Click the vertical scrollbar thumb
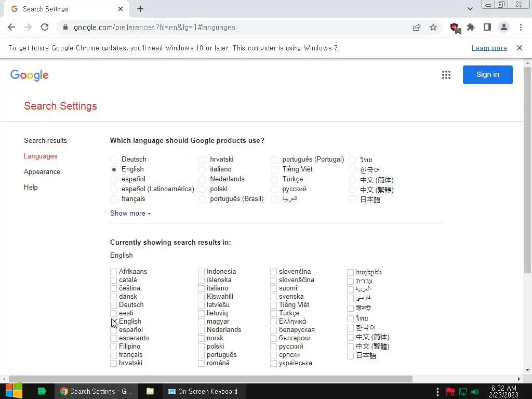 pyautogui.click(x=527, y=170)
